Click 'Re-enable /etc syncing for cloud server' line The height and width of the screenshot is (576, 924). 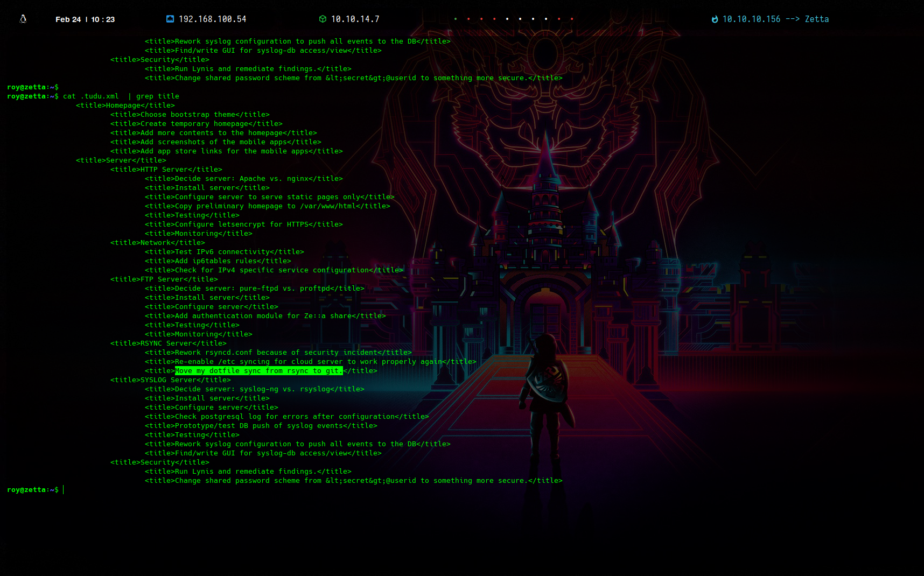coord(311,362)
